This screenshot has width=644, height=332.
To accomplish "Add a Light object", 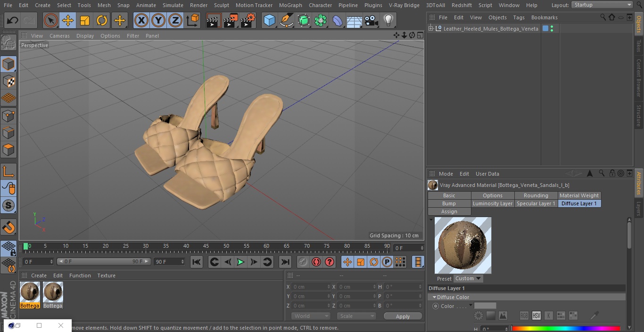I will click(388, 20).
